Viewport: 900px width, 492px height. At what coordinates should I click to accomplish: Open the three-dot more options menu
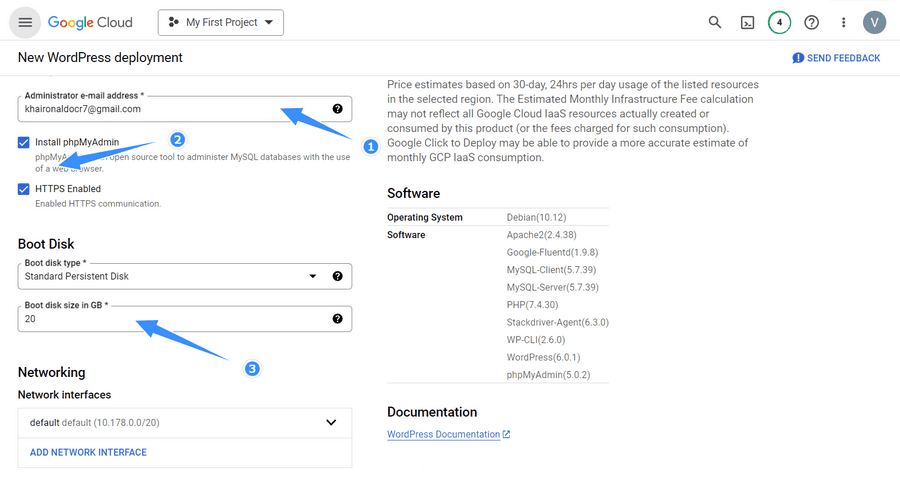[843, 22]
